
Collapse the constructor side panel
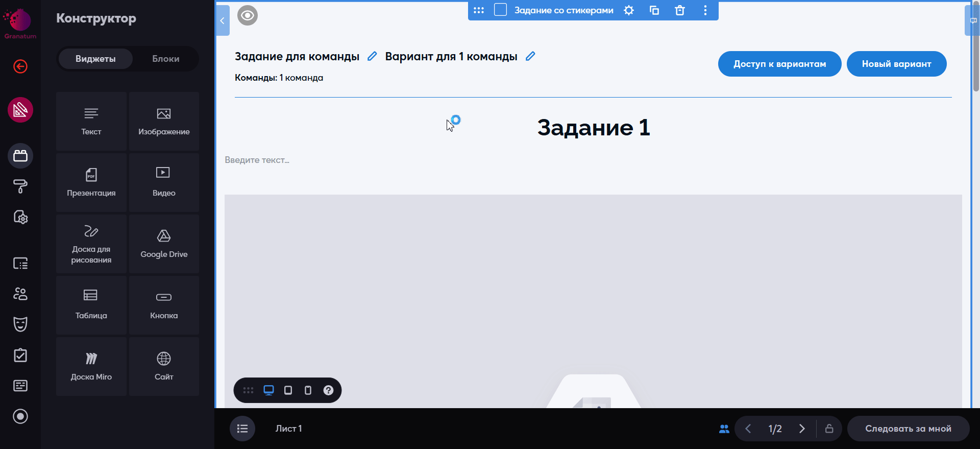[223, 20]
